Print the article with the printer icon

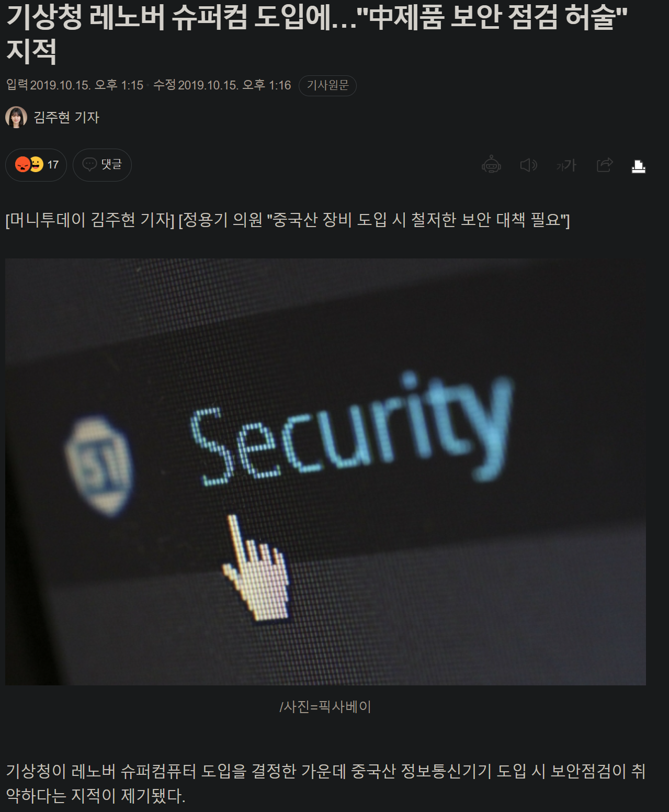(x=639, y=166)
